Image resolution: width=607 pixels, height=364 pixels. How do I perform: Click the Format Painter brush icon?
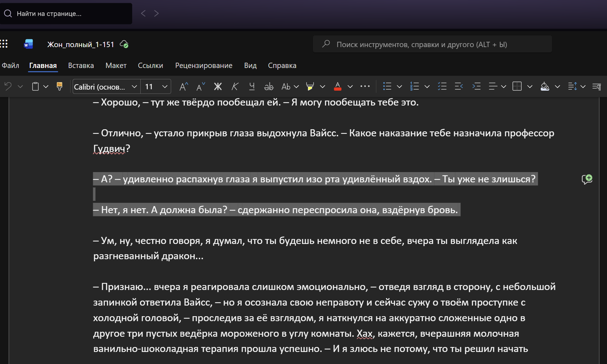[60, 86]
